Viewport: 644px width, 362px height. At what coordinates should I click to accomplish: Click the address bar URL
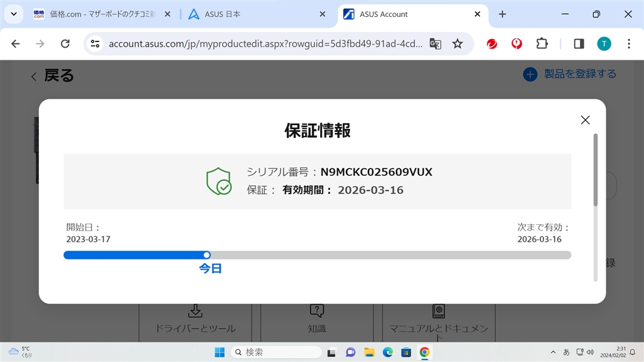(265, 44)
